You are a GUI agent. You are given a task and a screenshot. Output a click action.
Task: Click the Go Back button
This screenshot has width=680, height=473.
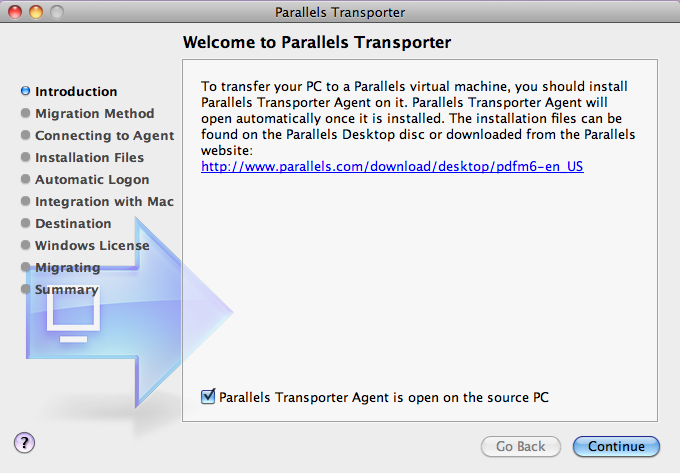(x=520, y=446)
